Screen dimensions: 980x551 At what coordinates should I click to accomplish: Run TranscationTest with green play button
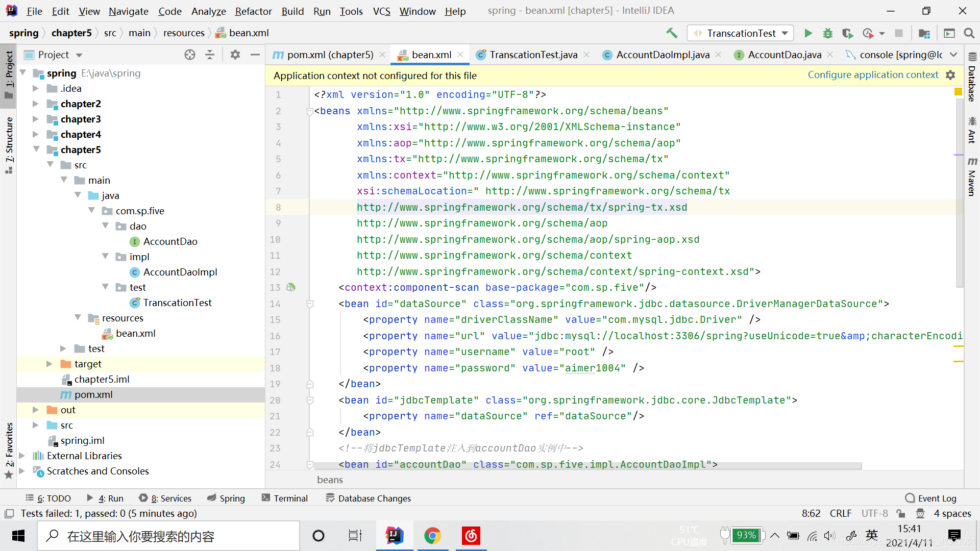click(x=808, y=33)
